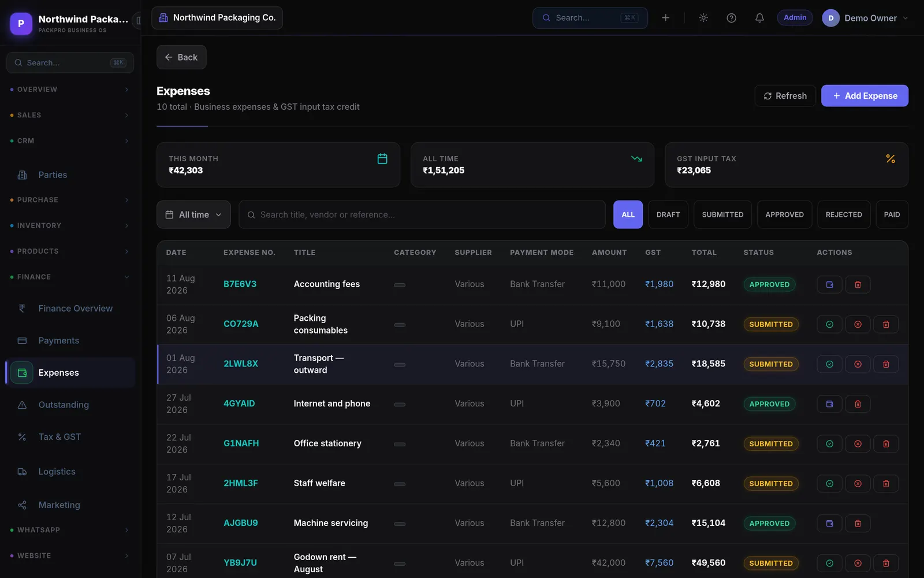
Task: Open the Demo Owner account menu
Action: [x=865, y=18]
